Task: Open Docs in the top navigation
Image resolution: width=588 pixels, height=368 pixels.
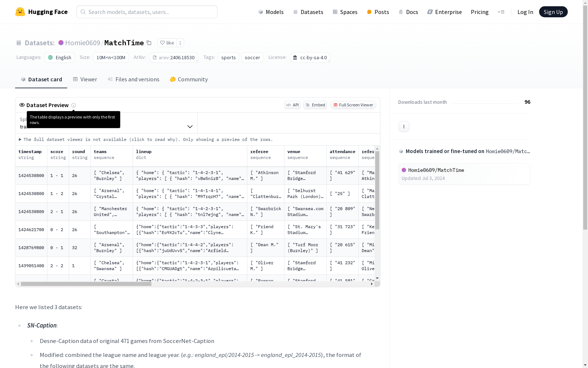Action: click(408, 12)
